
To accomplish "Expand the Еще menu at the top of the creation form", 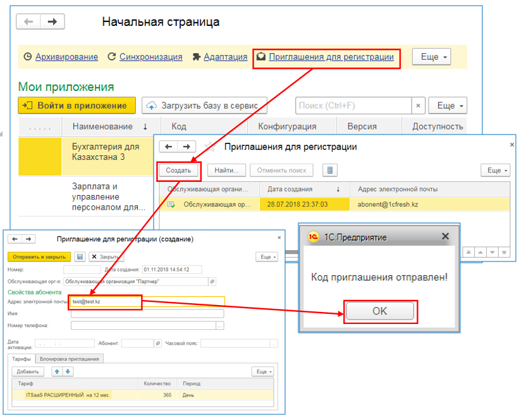I will (267, 256).
